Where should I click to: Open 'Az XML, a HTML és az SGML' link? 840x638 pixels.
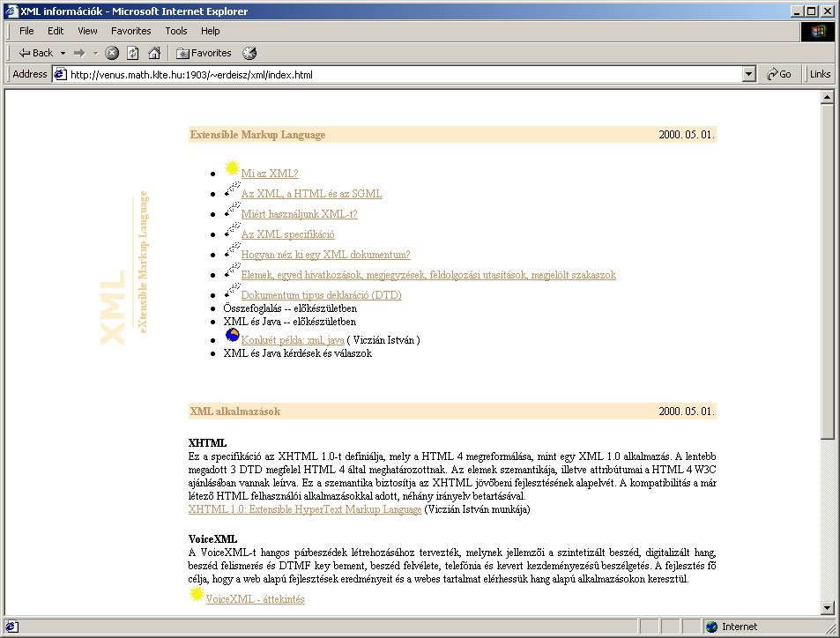coord(312,193)
